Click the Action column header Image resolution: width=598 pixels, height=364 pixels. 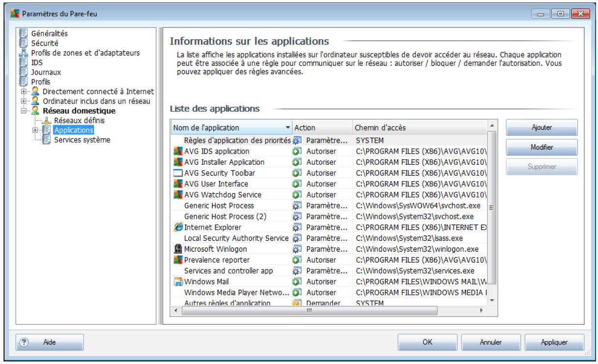pos(322,128)
